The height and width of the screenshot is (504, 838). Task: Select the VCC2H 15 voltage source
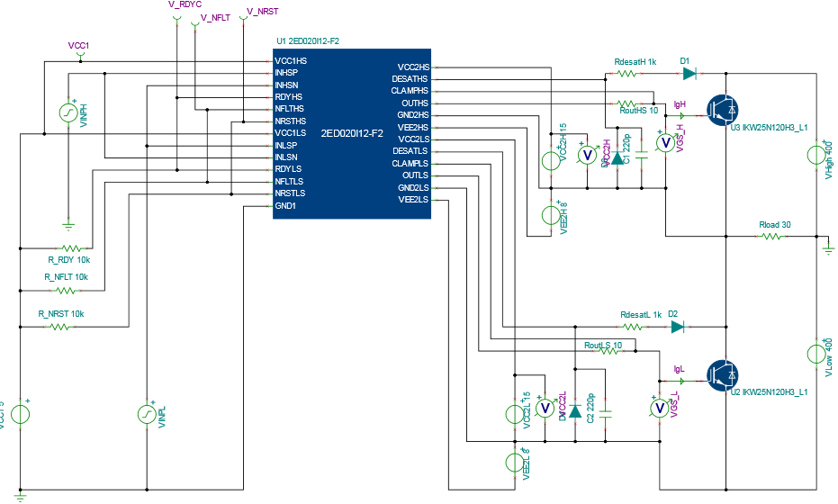551,160
